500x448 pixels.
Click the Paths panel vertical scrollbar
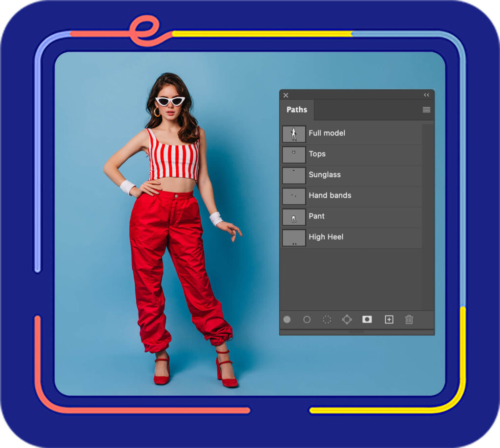[x=428, y=217]
